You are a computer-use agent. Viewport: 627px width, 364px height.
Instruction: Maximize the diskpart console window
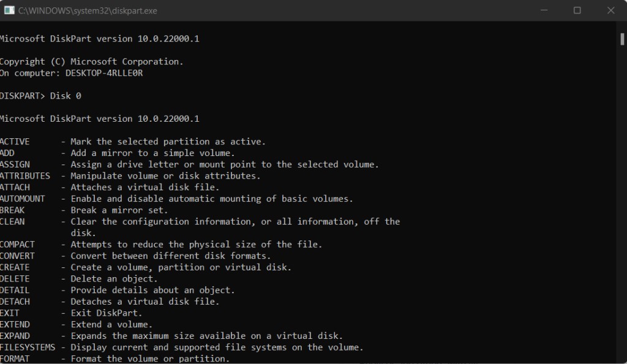click(x=577, y=10)
